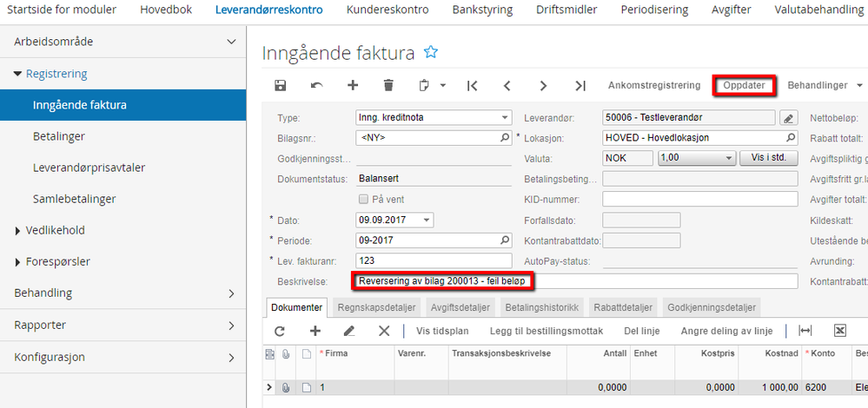Go to last record icon
Image resolution: width=868 pixels, height=408 pixels.
(580, 86)
